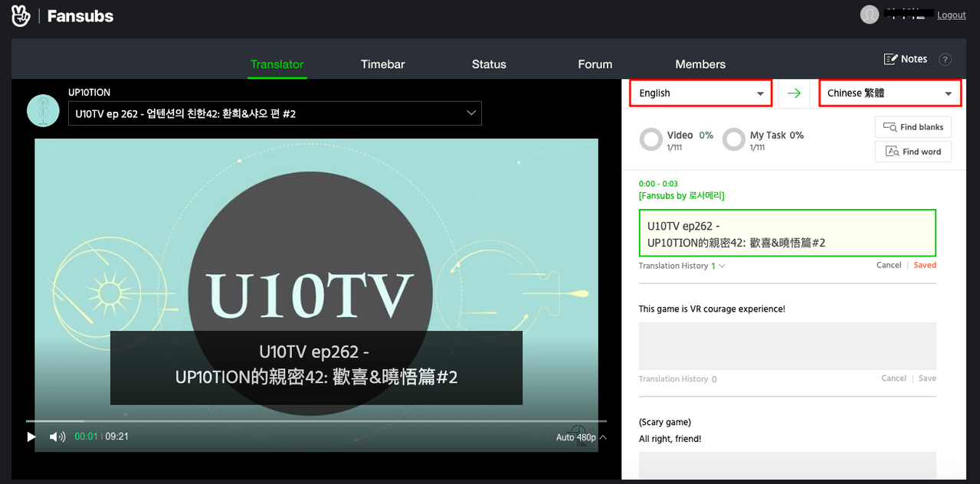980x484 pixels.
Task: Open the Fansubs home link
Action: pyautogui.click(x=80, y=16)
